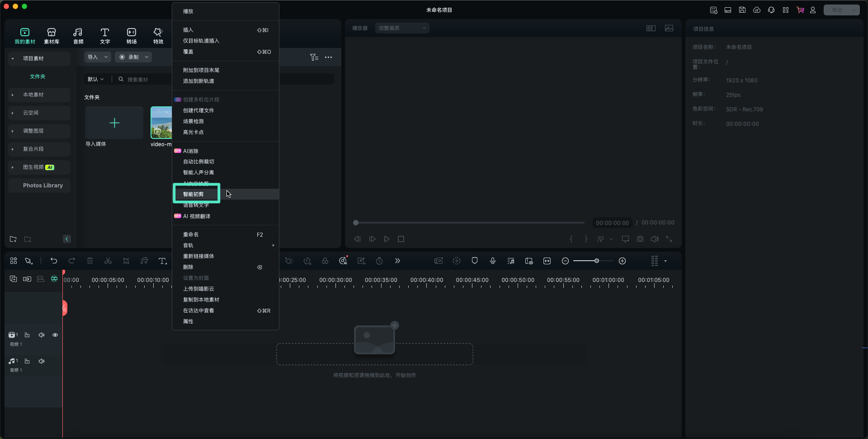868x439 pixels.
Task: Click the filter icon in media panel
Action: 314,57
